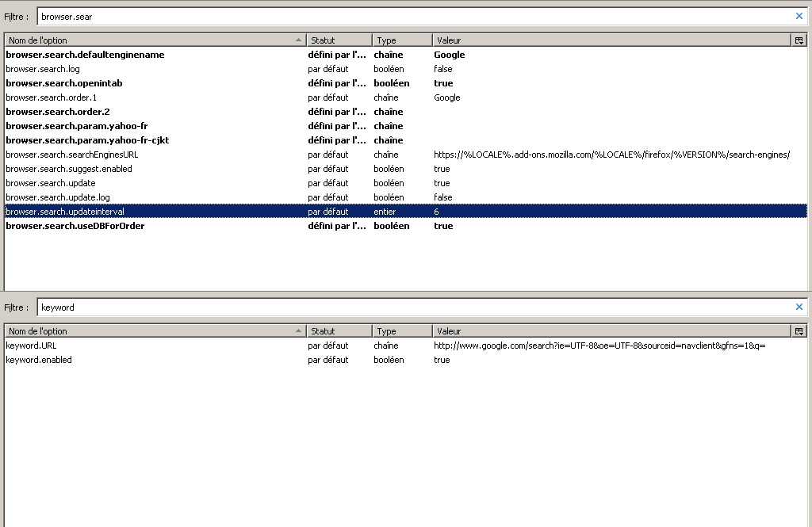
Task: Sort by Type column in the upper table
Action: [402, 40]
